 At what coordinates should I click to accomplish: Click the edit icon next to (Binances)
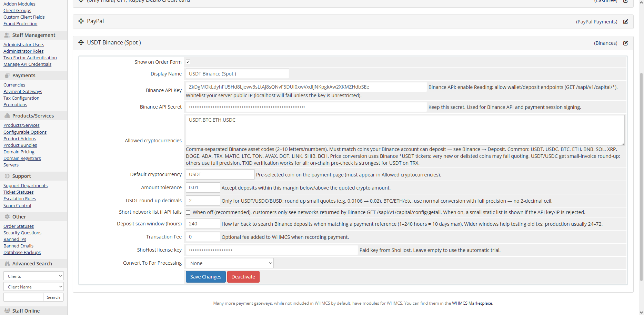coord(625,43)
